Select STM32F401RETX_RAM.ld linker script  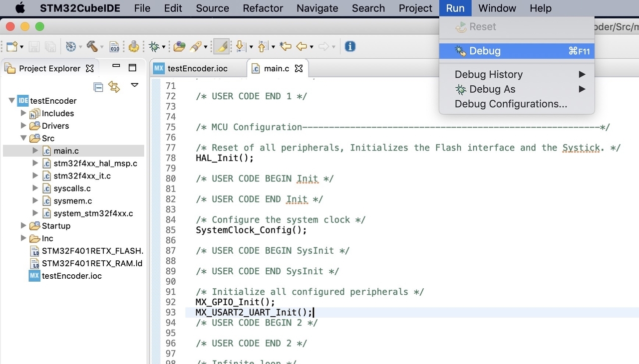pyautogui.click(x=92, y=263)
